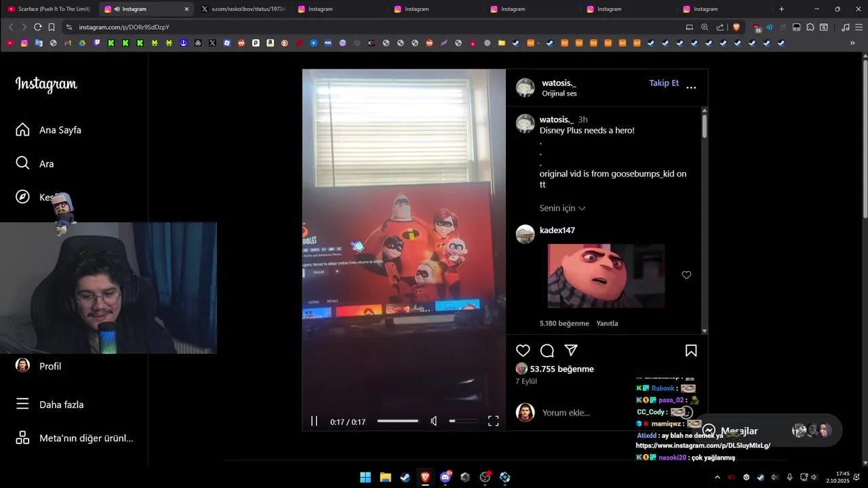
Task: Share the post with the paper plane icon
Action: point(571,350)
